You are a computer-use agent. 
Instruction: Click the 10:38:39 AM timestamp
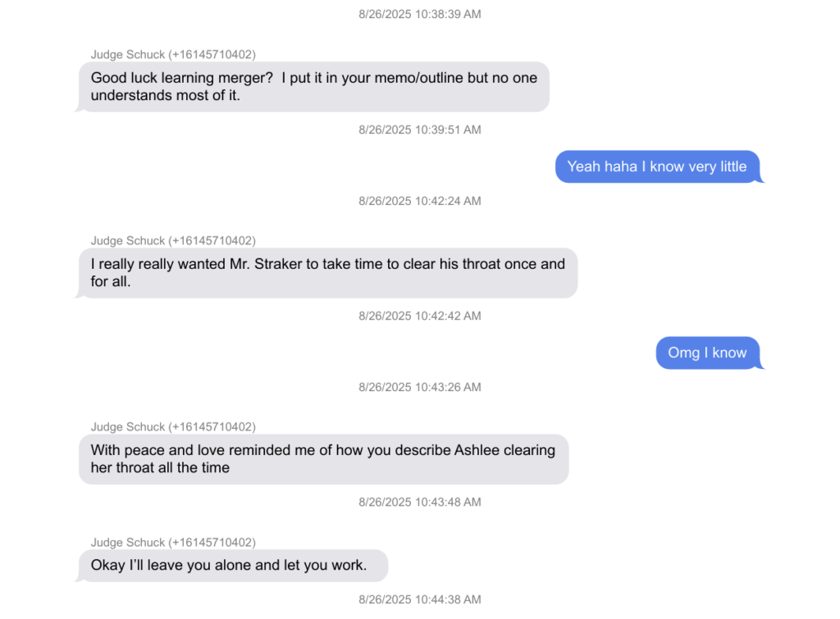click(420, 15)
